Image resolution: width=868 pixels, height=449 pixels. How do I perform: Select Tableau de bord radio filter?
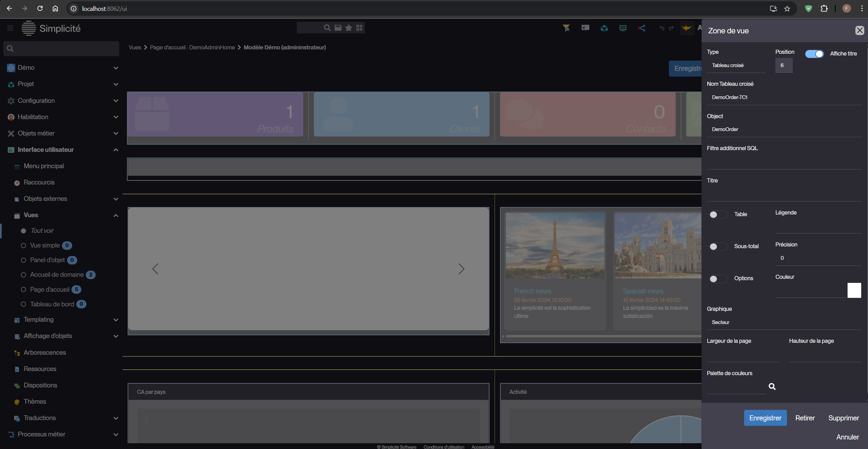coord(23,304)
